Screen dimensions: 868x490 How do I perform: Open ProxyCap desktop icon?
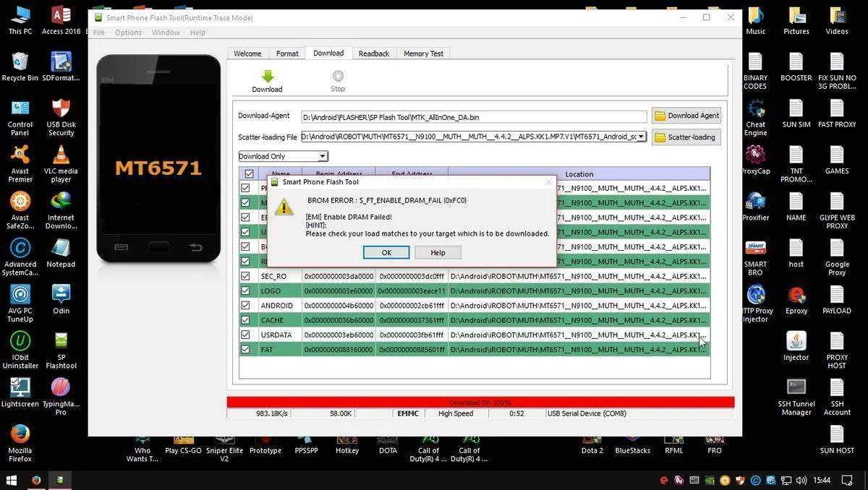coord(756,160)
